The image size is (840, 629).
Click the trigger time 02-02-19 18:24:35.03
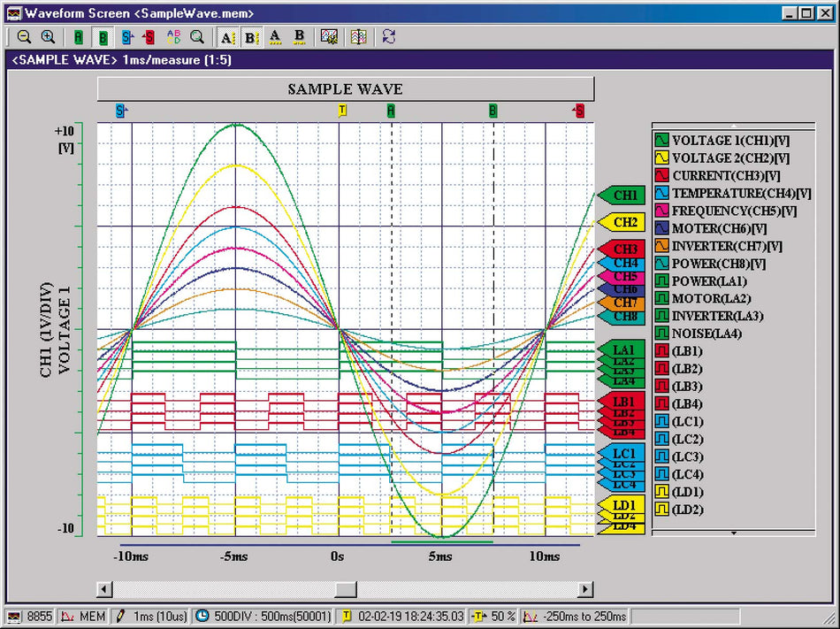[403, 617]
